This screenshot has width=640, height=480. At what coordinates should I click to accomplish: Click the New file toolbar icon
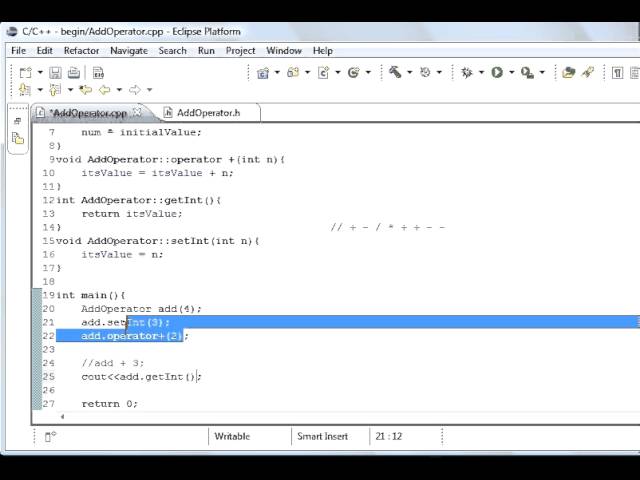(x=26, y=73)
